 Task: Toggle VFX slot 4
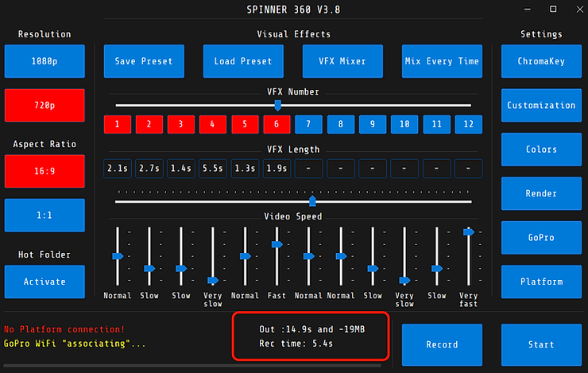[213, 124]
